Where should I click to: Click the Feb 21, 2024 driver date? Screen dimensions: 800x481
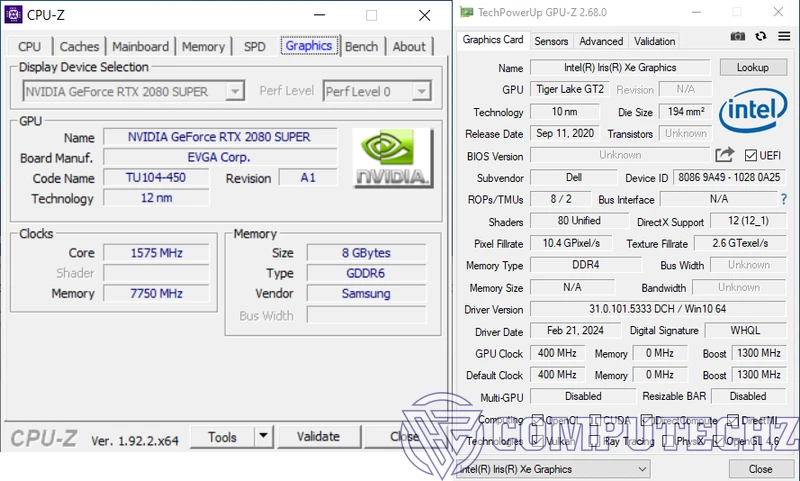click(x=575, y=331)
